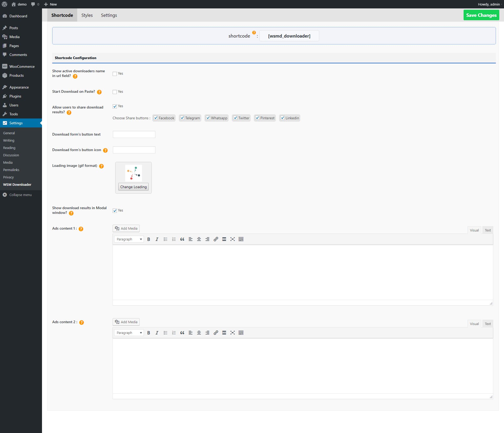Viewport: 504px width, 433px height.
Task: Click bulleted list icon in Ads content 1
Action: pyautogui.click(x=165, y=239)
